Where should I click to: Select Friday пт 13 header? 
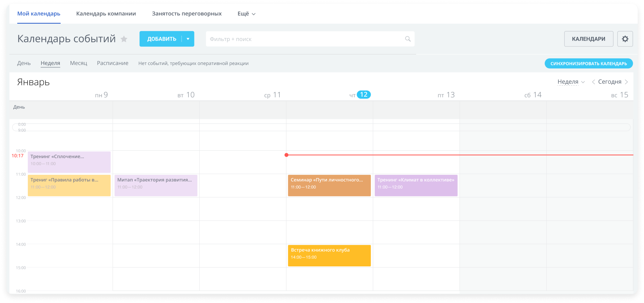[446, 95]
